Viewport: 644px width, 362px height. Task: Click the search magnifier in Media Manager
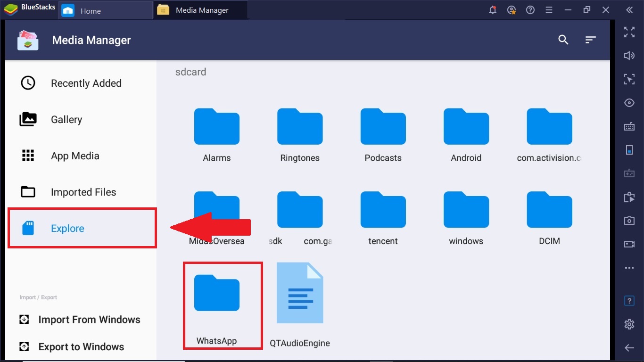[x=563, y=40]
